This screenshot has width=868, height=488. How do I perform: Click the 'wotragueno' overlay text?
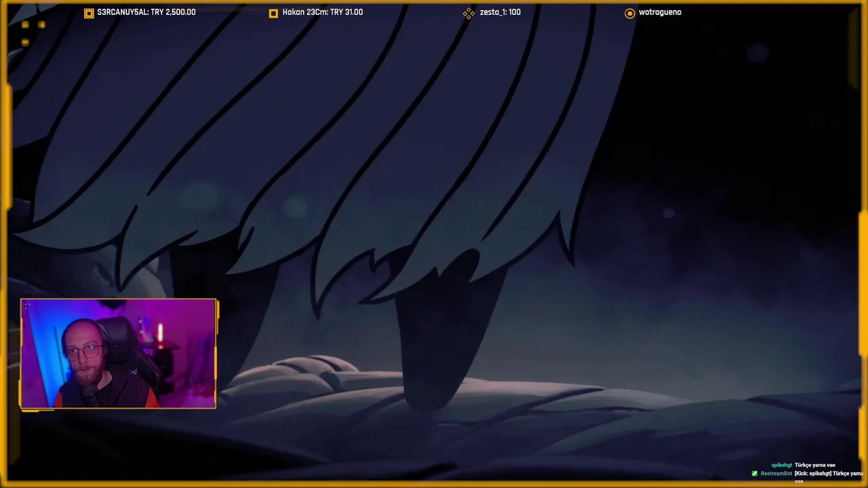tap(660, 12)
